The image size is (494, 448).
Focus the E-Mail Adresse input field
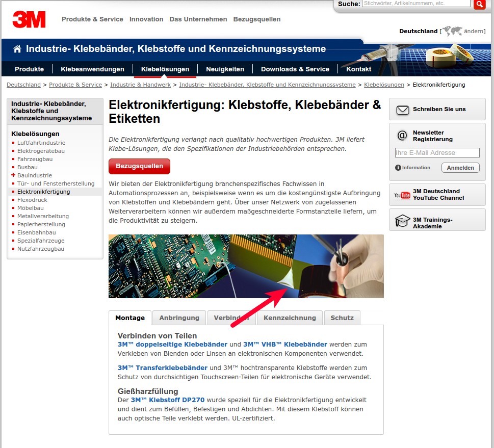[437, 153]
